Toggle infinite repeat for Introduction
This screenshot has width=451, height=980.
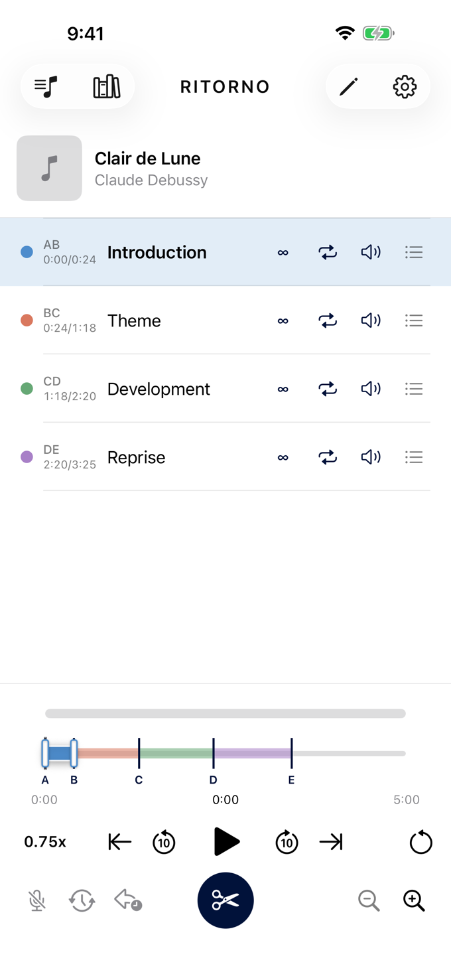(283, 252)
